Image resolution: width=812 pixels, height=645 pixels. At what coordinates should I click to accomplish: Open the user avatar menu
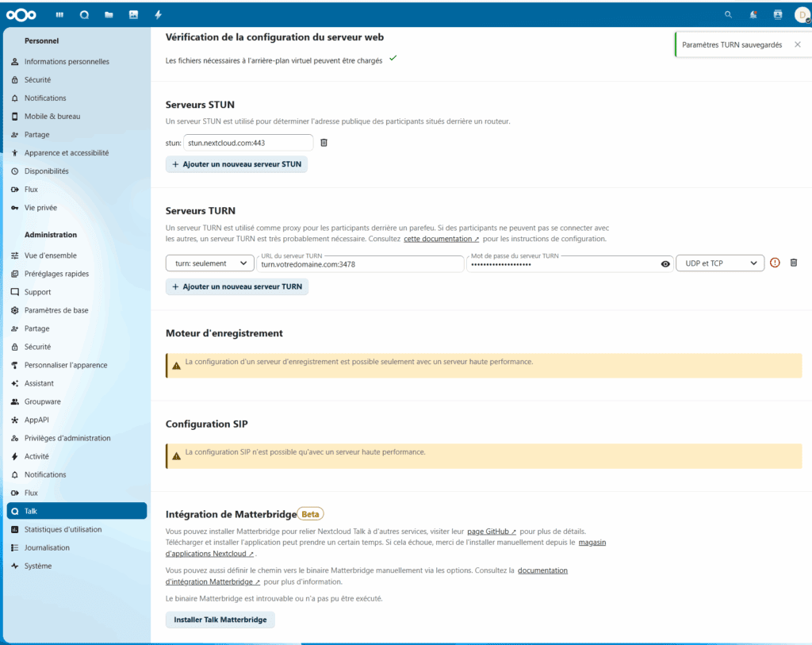tap(800, 14)
